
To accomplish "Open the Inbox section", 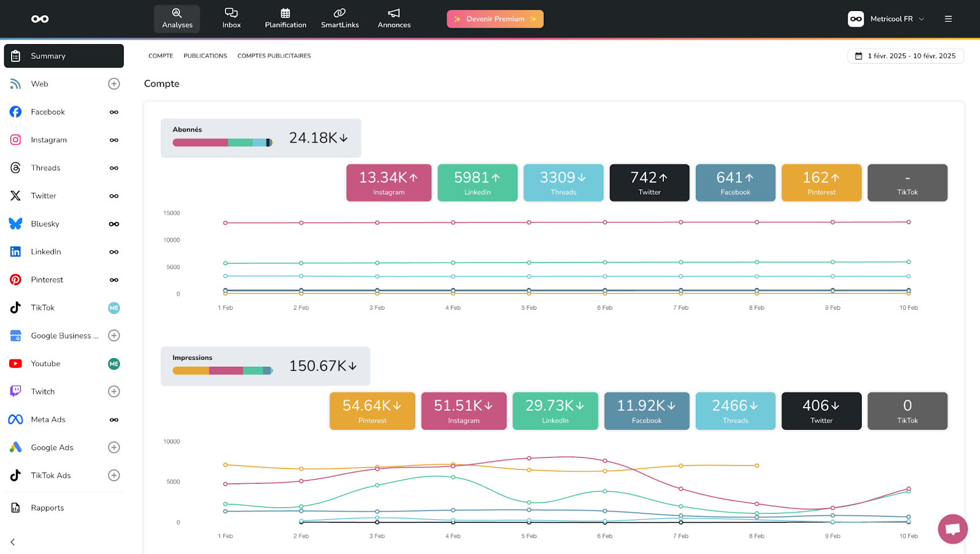I will point(231,18).
